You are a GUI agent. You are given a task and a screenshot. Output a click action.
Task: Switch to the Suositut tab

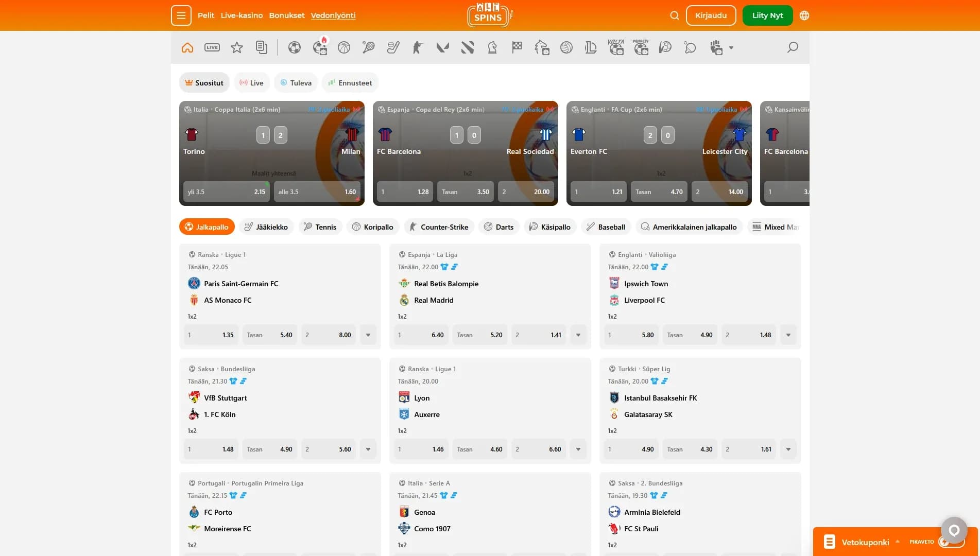(204, 83)
